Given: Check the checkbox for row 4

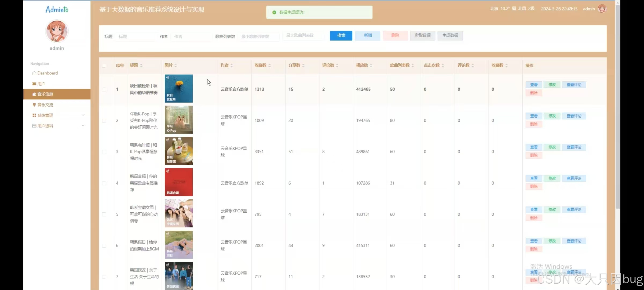Looking at the screenshot, I should [104, 183].
